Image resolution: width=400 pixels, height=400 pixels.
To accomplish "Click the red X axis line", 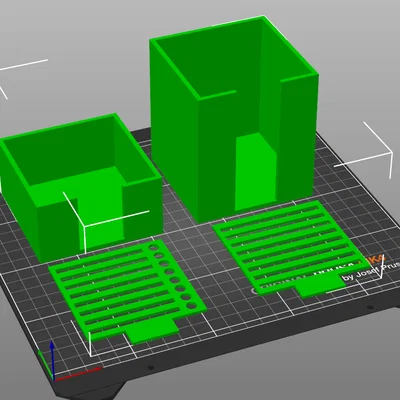I will tap(79, 373).
